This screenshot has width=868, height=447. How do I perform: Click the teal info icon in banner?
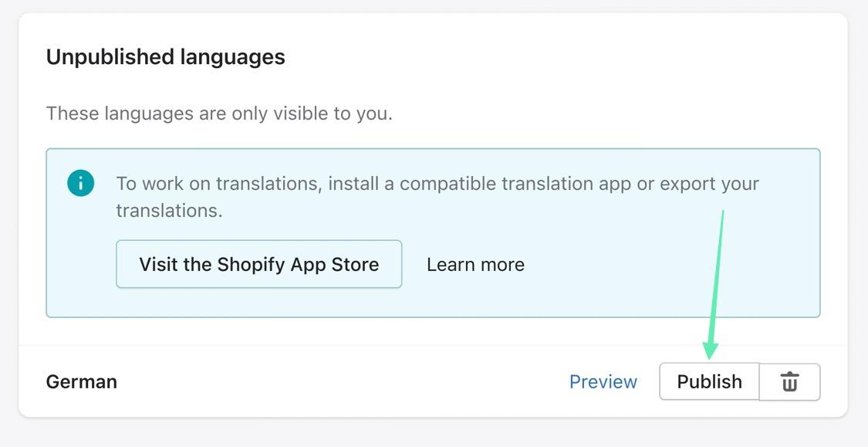click(80, 184)
